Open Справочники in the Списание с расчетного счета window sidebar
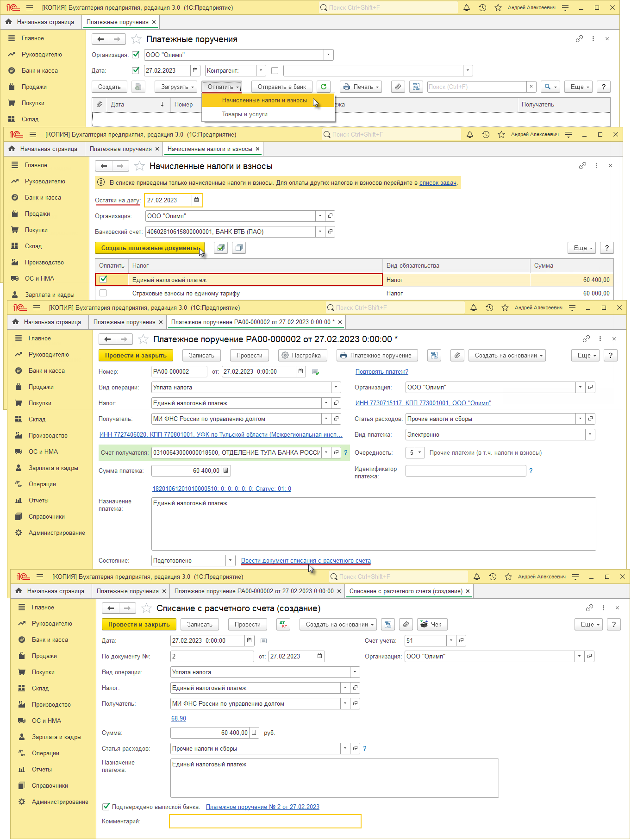This screenshot has height=840, width=631. pos(50,785)
